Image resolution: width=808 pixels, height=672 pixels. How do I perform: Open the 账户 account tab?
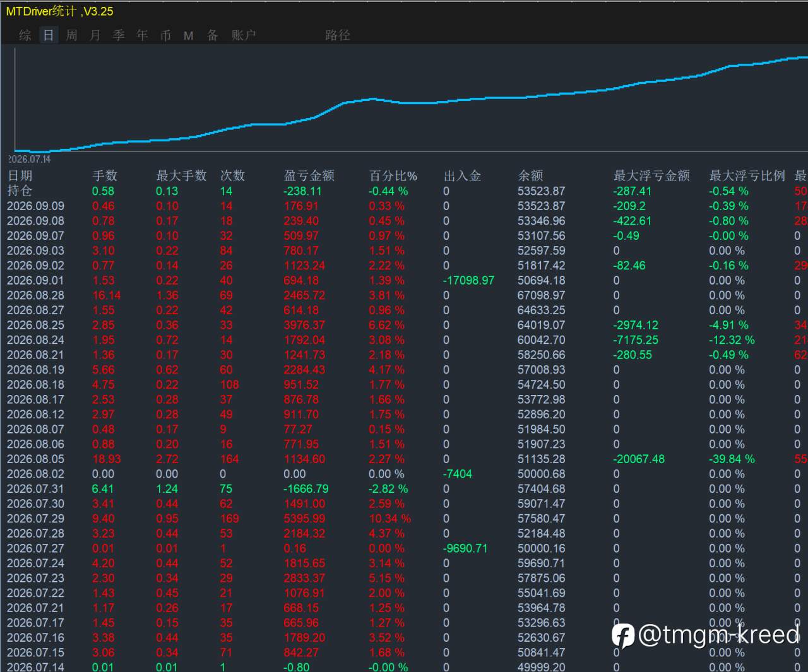pos(244,35)
